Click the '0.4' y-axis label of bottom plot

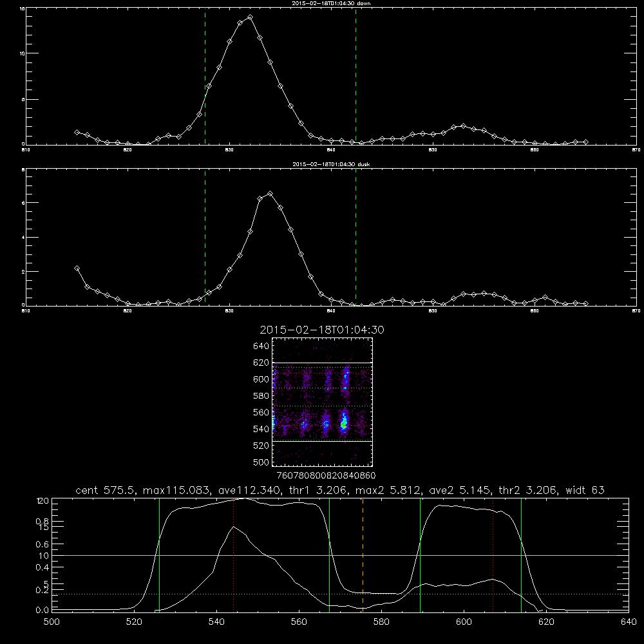tap(43, 567)
